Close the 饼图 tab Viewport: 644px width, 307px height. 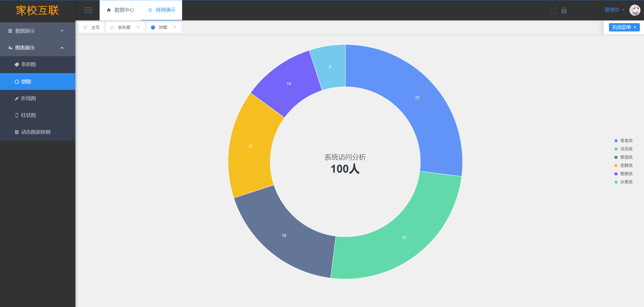(175, 27)
